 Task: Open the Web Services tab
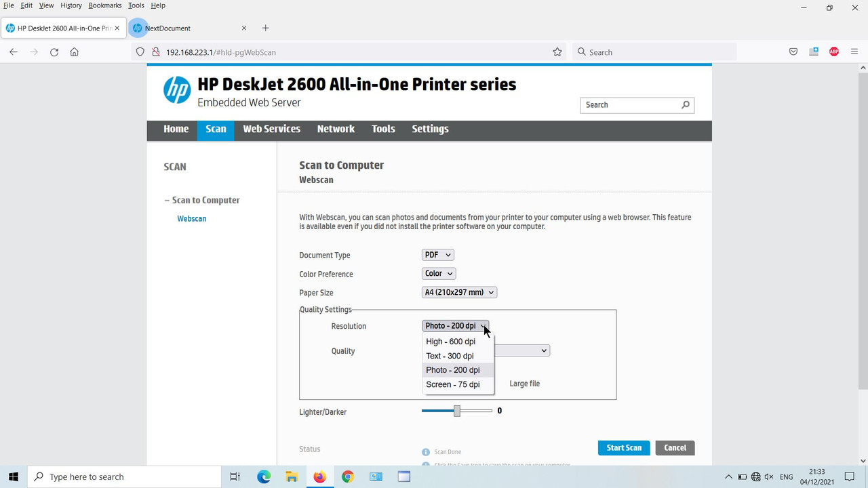[272, 129]
